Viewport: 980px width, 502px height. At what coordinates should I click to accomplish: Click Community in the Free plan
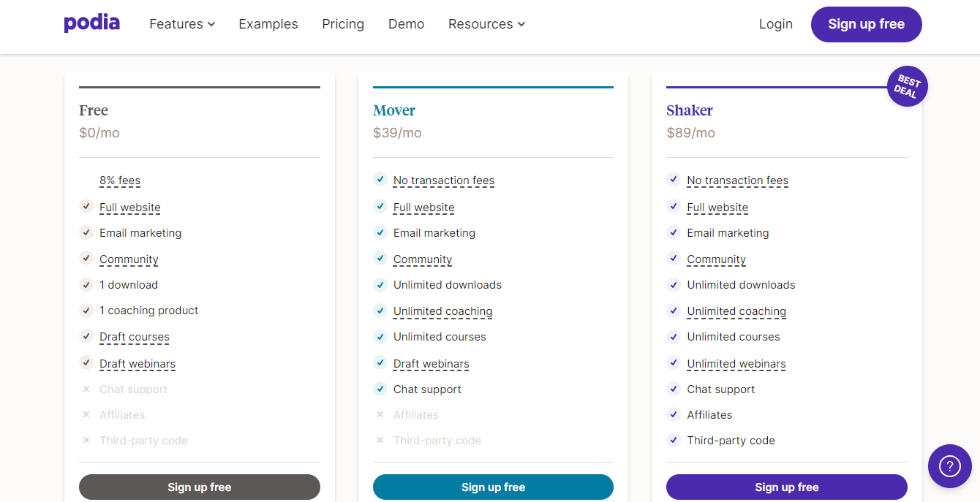[129, 259]
